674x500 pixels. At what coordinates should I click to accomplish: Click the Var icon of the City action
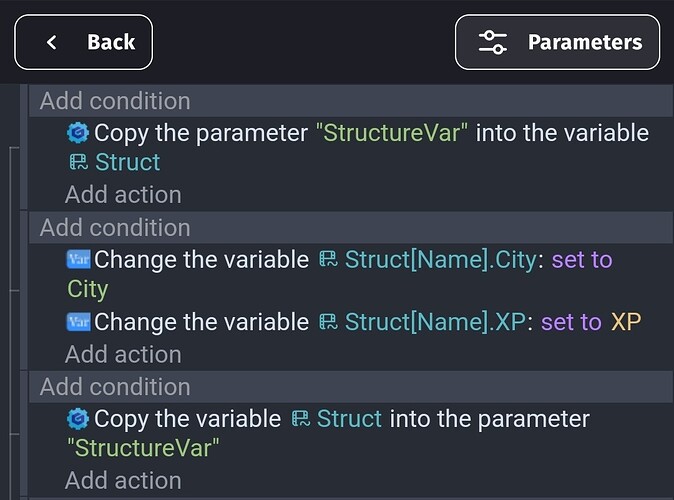tap(79, 260)
